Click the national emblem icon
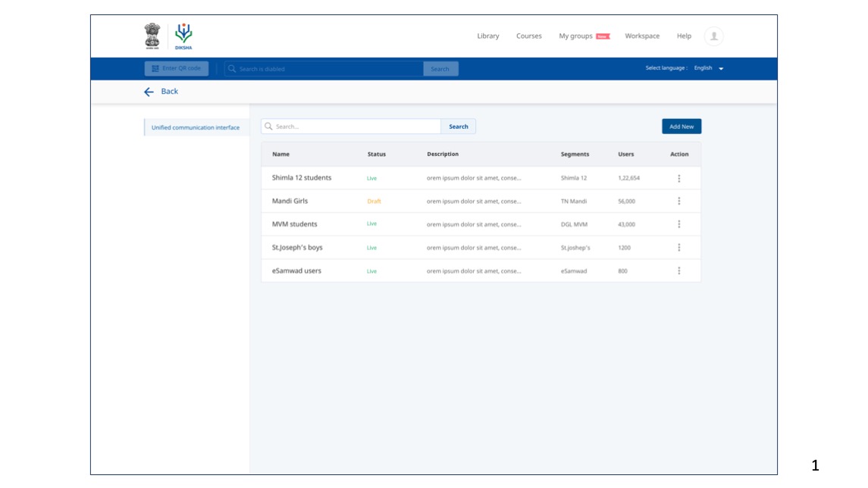The width and height of the screenshot is (868, 488). coord(151,35)
